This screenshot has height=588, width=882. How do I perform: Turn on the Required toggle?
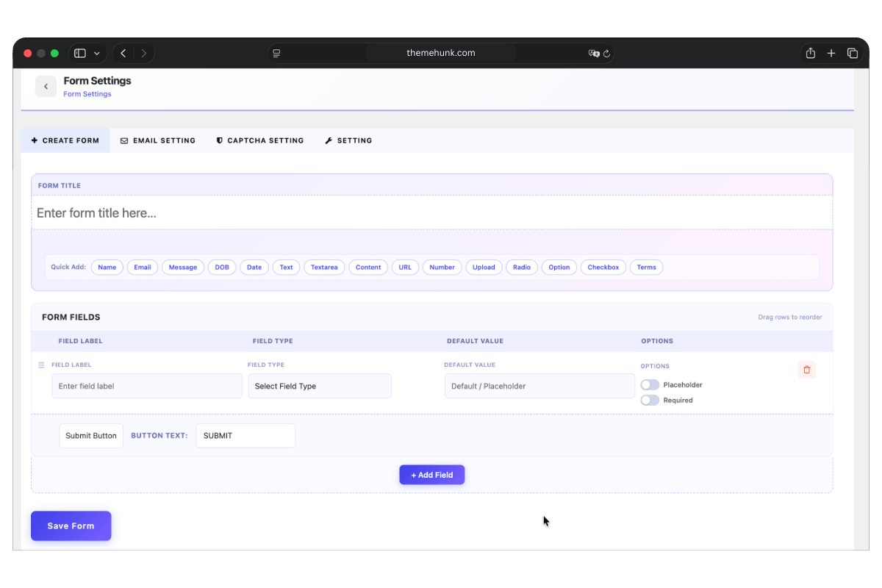point(650,401)
